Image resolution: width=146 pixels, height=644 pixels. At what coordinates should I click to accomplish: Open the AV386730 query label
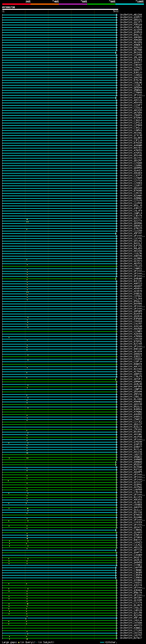point(8,8)
